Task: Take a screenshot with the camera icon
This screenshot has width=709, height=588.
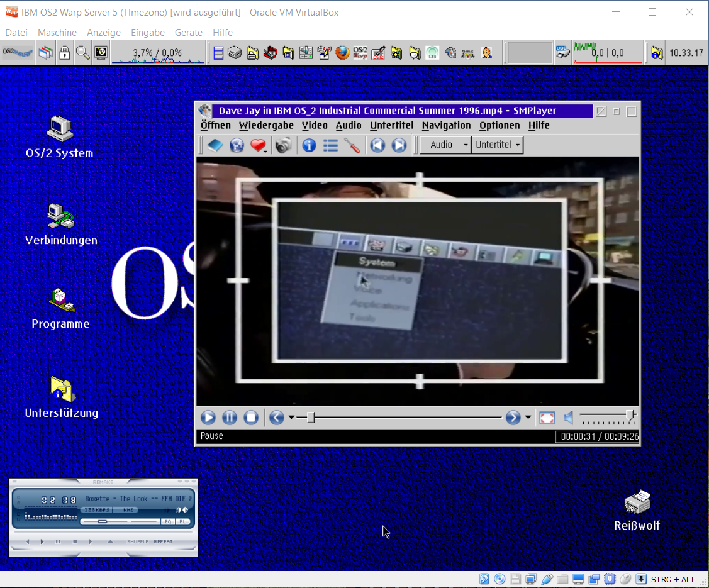Action: click(284, 145)
